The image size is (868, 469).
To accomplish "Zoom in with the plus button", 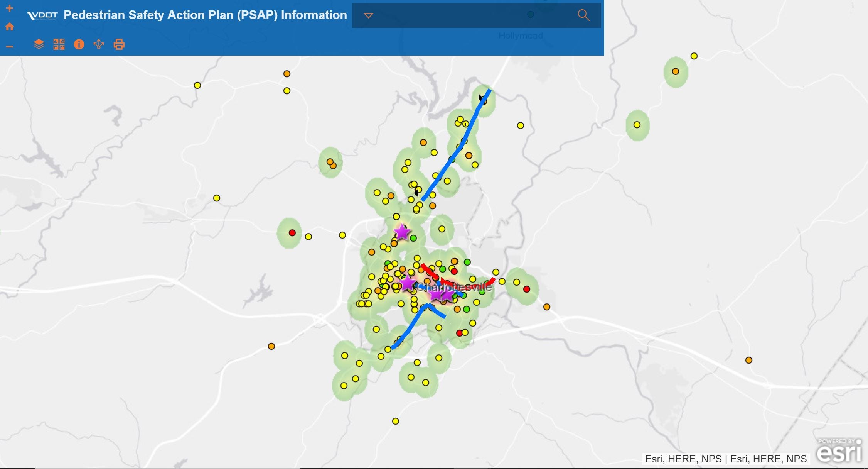I will tap(10, 8).
